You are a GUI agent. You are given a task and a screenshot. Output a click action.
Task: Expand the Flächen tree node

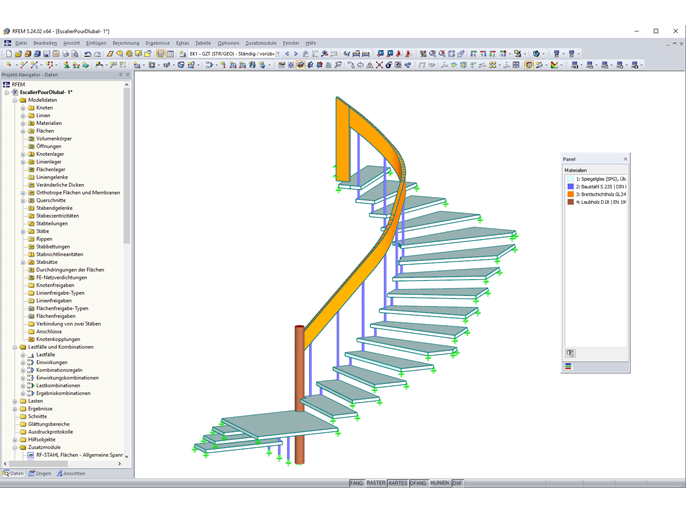[23, 131]
